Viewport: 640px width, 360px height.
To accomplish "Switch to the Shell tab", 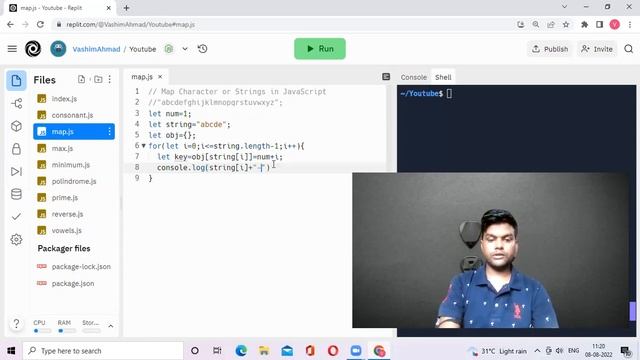I will click(x=443, y=77).
